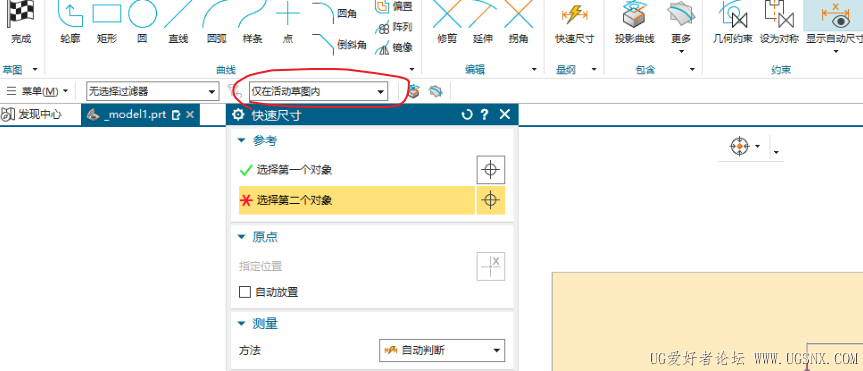Expand the 草图 group dropdown arrow
Image resolution: width=863 pixels, height=371 pixels.
[x=35, y=69]
